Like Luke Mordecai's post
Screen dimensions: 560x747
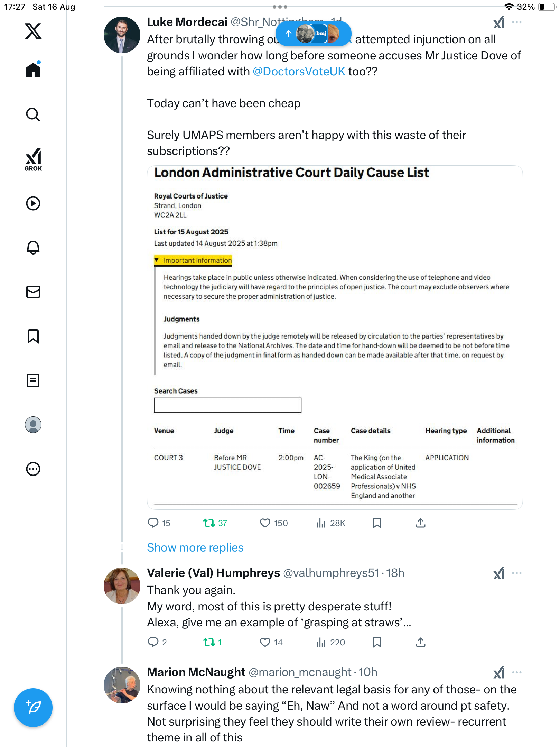[265, 523]
